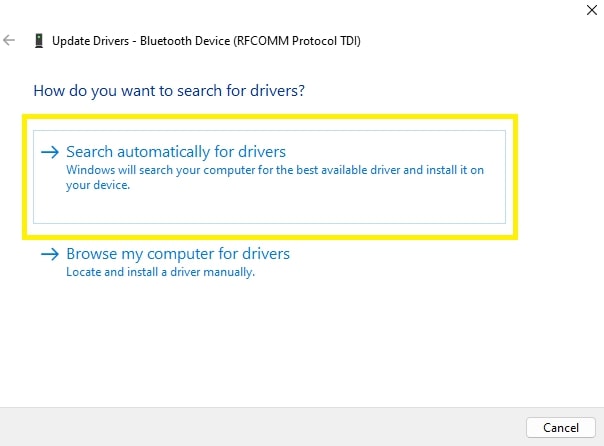The image size is (604, 446).
Task: Click the back arrow in the wizard header
Action: pos(9,40)
